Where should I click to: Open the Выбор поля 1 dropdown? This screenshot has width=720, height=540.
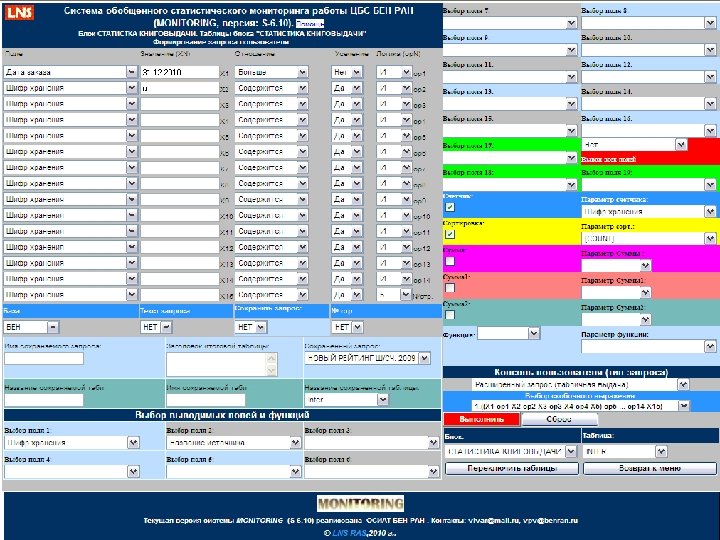(x=72, y=443)
